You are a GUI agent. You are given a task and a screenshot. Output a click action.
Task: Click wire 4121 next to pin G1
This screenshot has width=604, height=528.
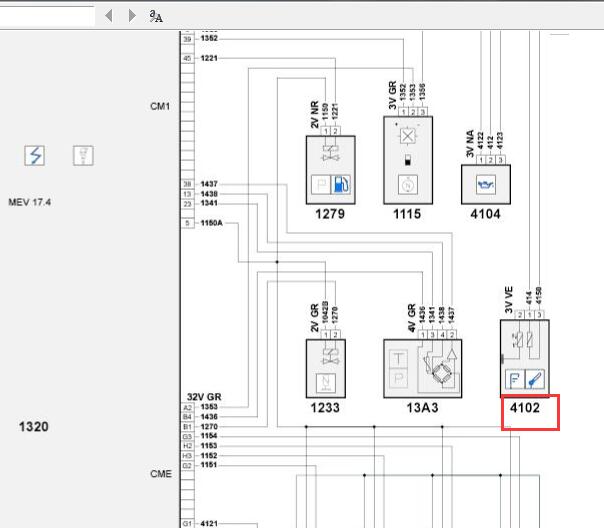point(209,523)
